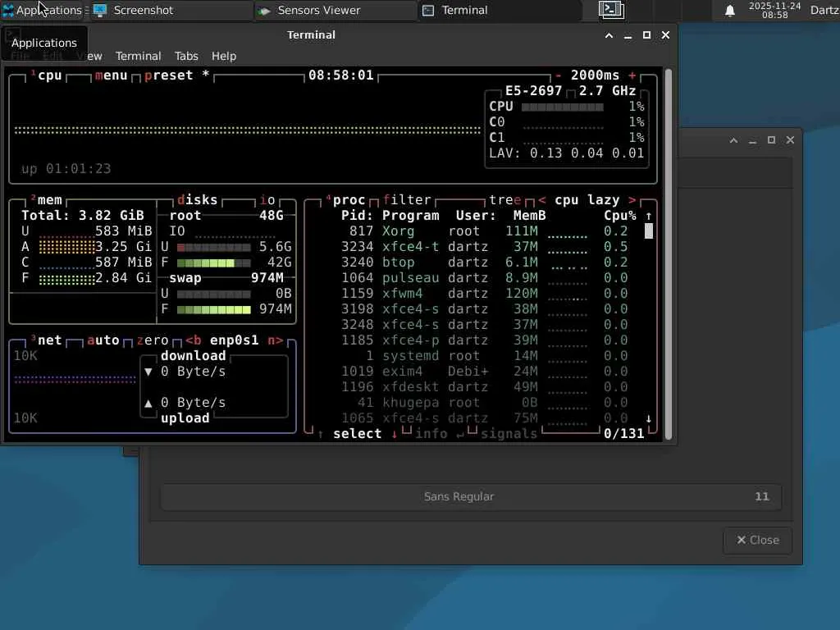Click the process list scroll-down arrow

[x=649, y=418]
